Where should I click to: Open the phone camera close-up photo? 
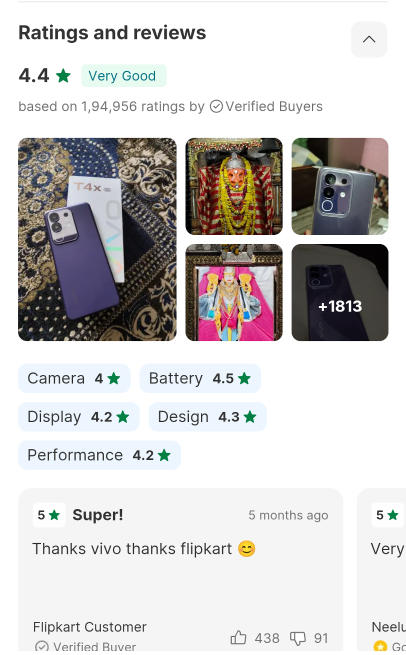340,186
